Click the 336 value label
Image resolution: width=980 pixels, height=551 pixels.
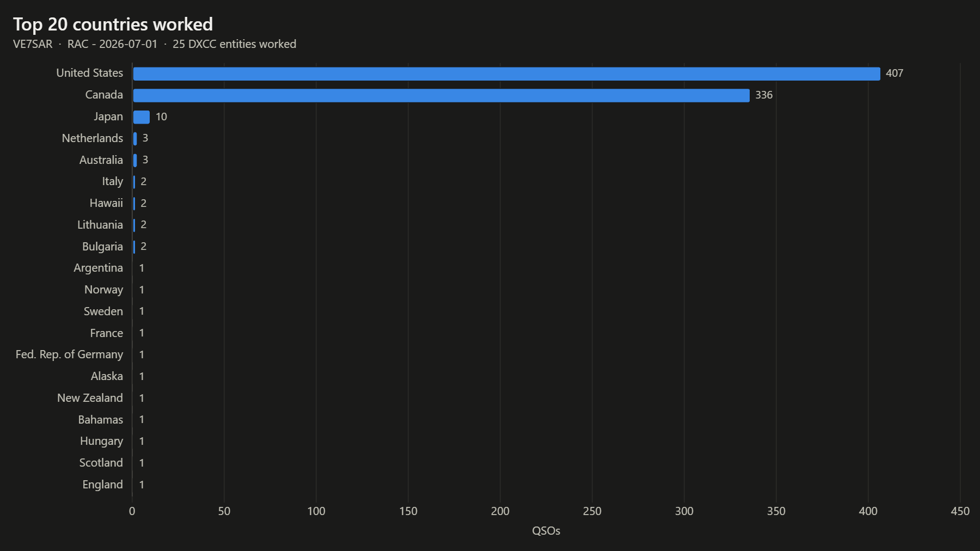pos(764,95)
